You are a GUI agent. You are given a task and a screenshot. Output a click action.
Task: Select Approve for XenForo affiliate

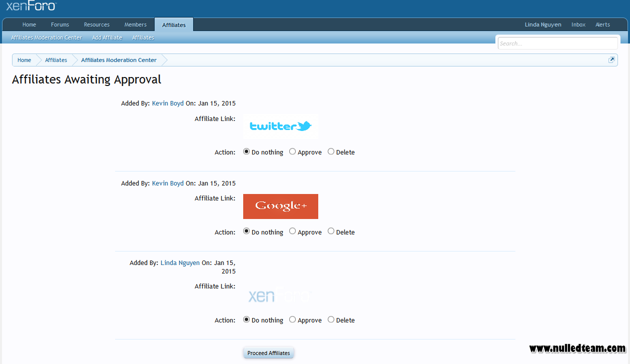292,319
